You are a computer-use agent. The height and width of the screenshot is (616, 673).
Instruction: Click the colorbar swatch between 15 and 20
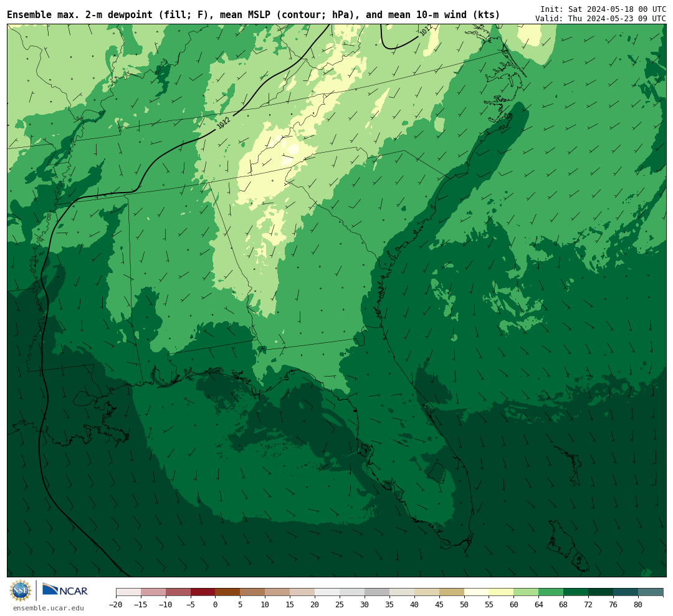click(303, 592)
